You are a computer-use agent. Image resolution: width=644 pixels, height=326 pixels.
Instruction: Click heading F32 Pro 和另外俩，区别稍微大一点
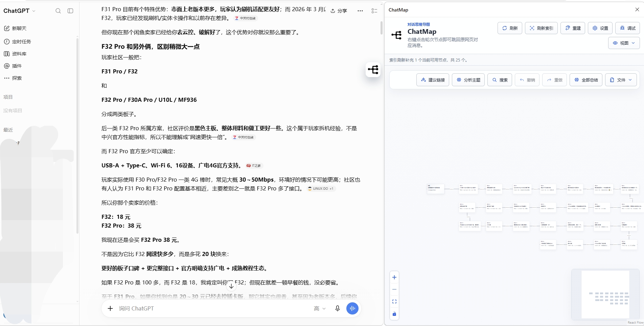click(x=151, y=47)
